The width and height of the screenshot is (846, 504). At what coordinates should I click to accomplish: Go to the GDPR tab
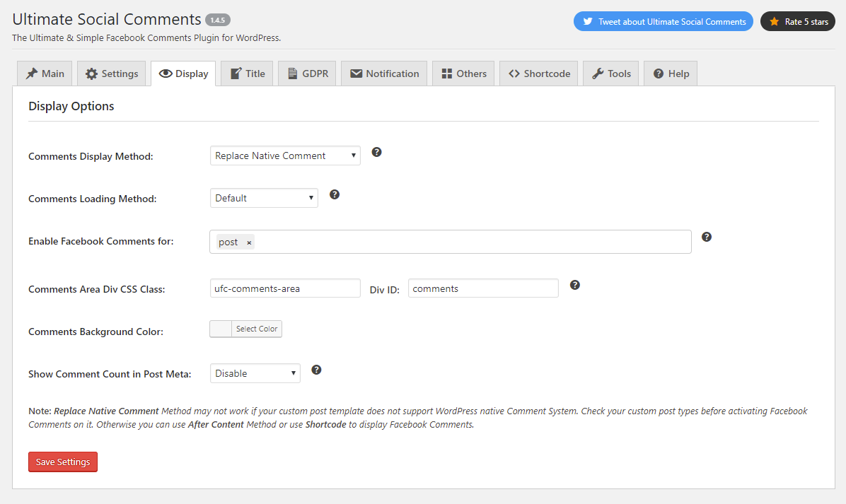click(308, 74)
